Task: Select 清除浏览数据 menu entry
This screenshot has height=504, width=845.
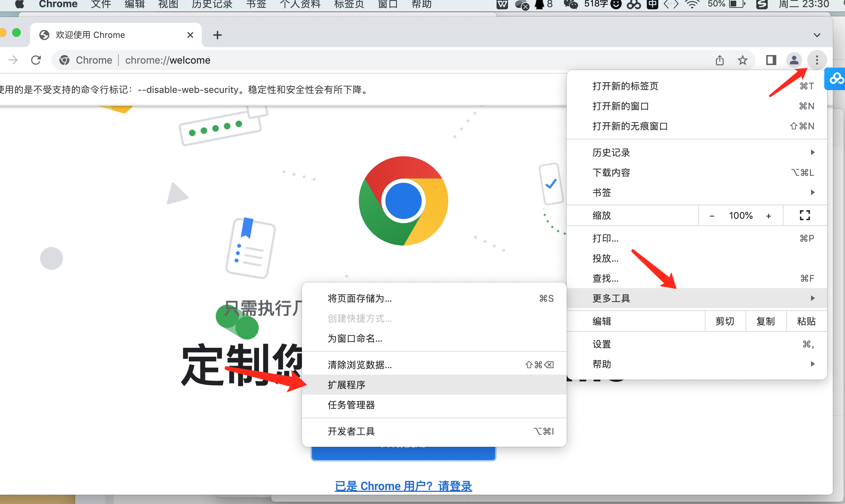Action: tap(360, 365)
